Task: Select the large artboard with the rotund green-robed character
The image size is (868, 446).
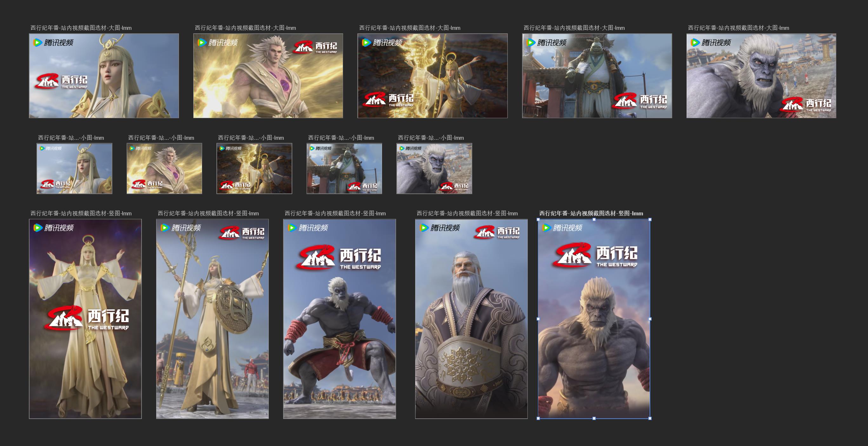Action: click(597, 76)
